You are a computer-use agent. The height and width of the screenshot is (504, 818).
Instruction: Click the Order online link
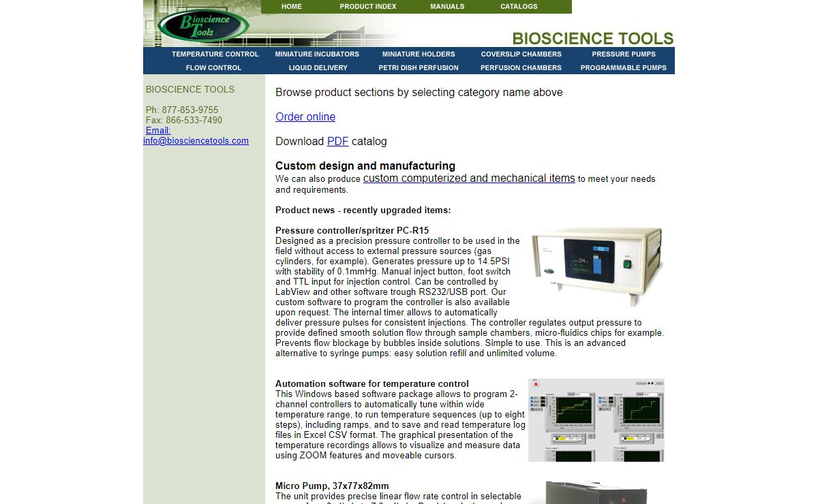[x=305, y=116]
